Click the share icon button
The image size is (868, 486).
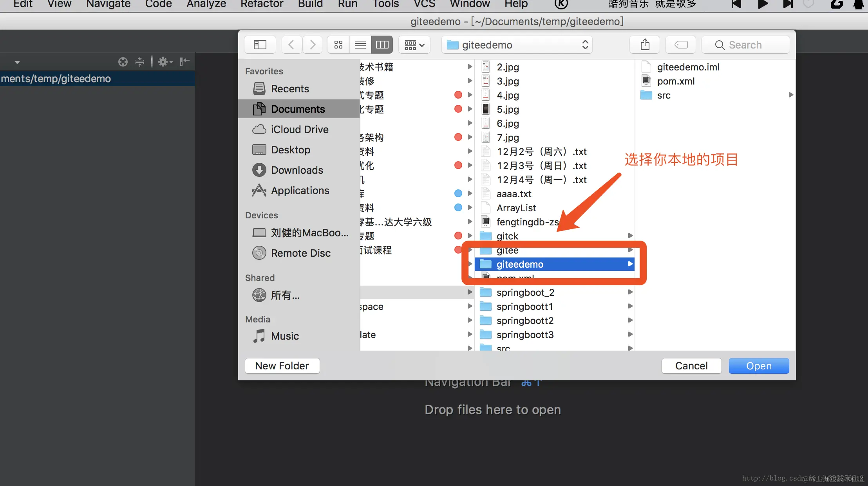[645, 45]
